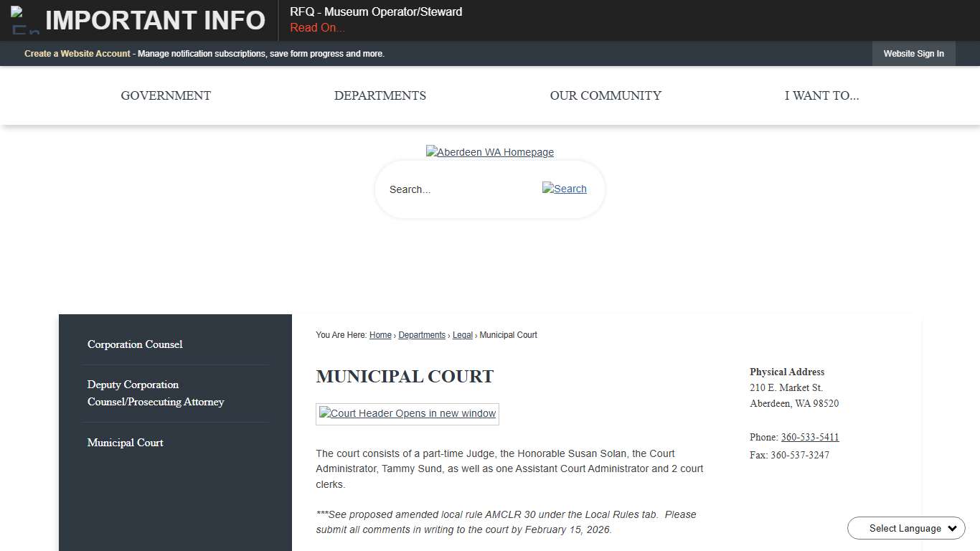Viewport: 980px width, 551px height.
Task: Navigate to Home via breadcrumb
Action: click(380, 335)
